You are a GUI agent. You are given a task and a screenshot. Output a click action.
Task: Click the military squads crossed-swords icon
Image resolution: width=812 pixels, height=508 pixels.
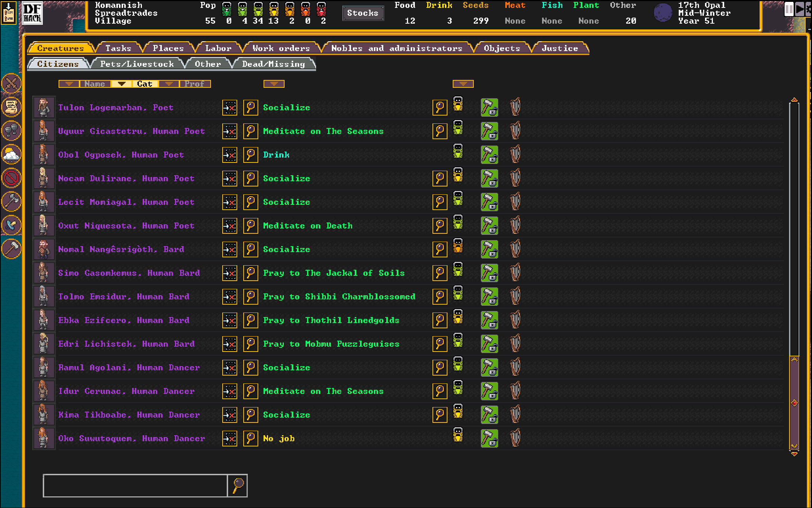click(x=11, y=83)
